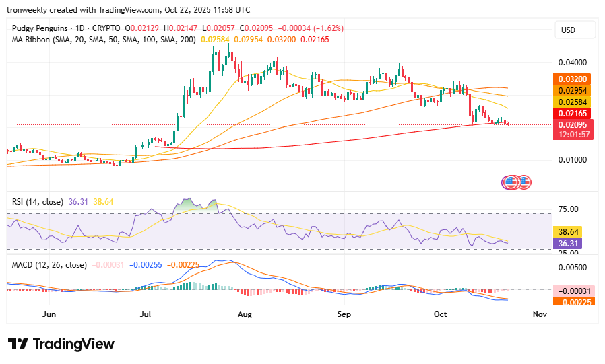
Task: Click the 0.02954 orange price label
Action: pos(572,90)
